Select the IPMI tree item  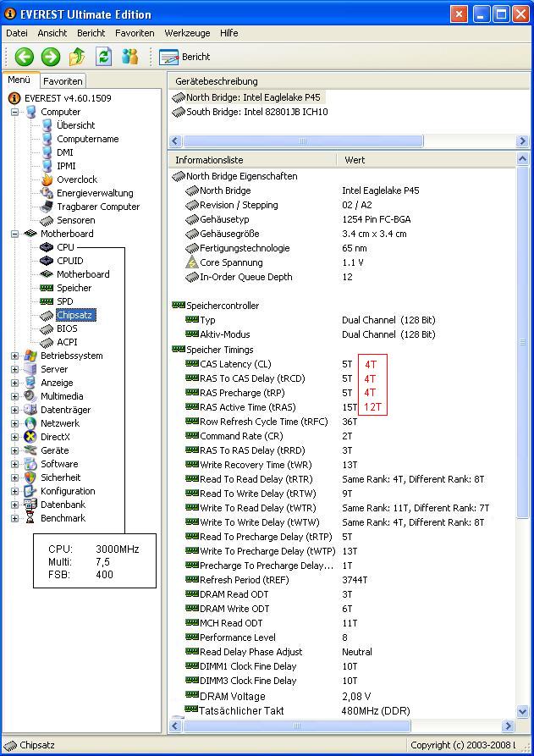[66, 166]
